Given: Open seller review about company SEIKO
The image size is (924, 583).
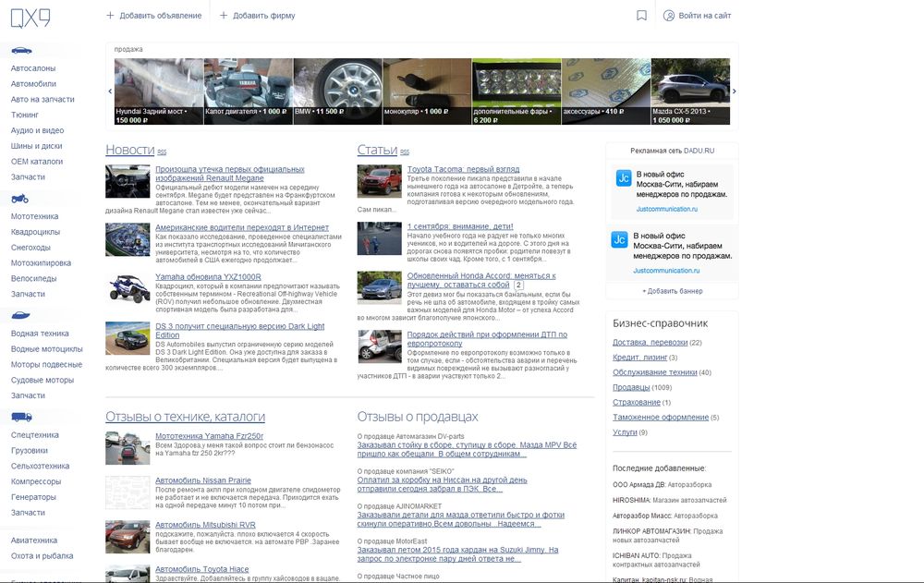Looking at the screenshot, I should click(x=442, y=484).
